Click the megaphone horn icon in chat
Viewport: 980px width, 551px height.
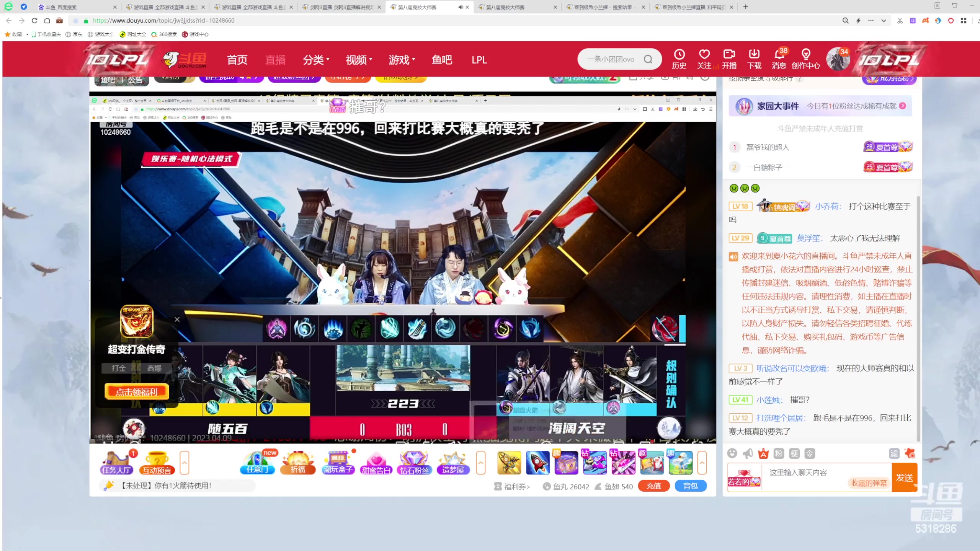748,453
